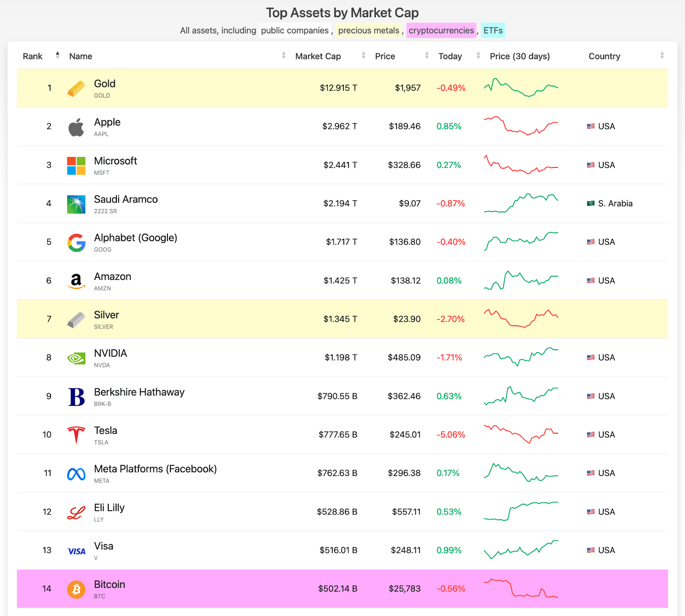This screenshot has height=616, width=685.
Task: Filter by public companies tag
Action: pyautogui.click(x=295, y=30)
